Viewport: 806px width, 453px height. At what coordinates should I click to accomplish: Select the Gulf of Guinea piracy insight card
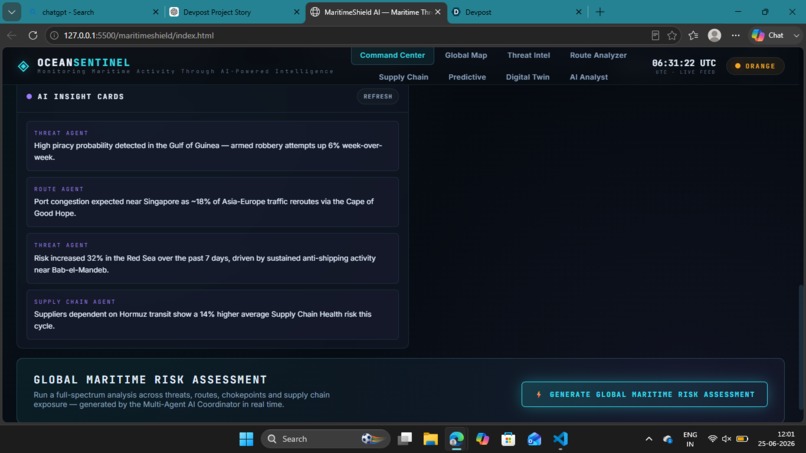(212, 146)
